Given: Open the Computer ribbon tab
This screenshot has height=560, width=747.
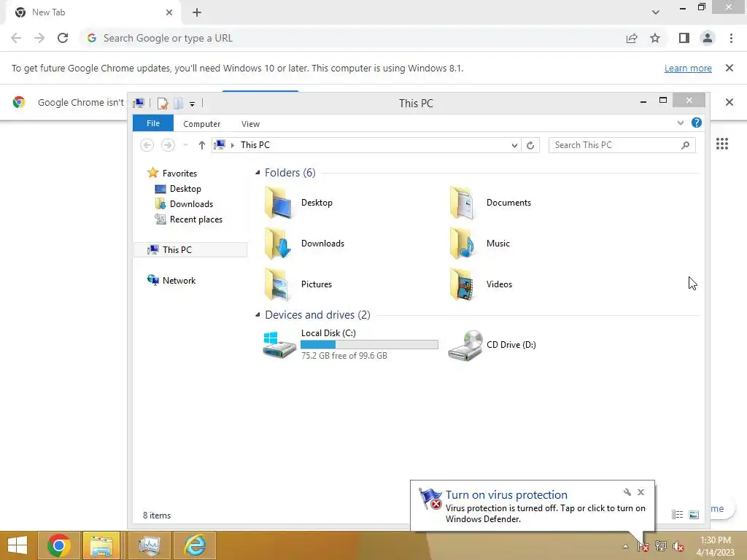Looking at the screenshot, I should click(x=201, y=124).
